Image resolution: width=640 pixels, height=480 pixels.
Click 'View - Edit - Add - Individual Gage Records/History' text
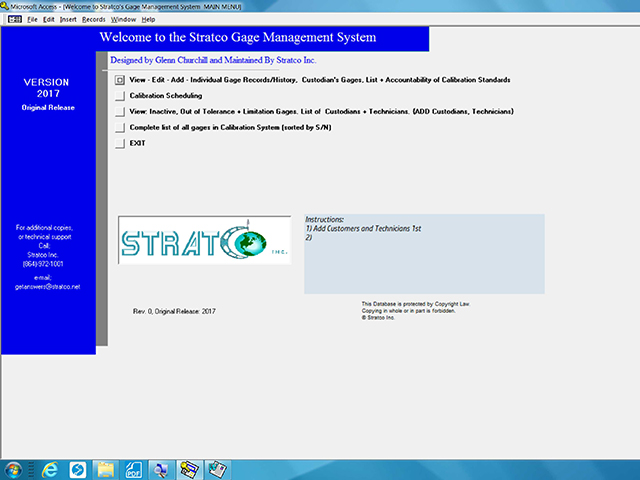point(213,80)
